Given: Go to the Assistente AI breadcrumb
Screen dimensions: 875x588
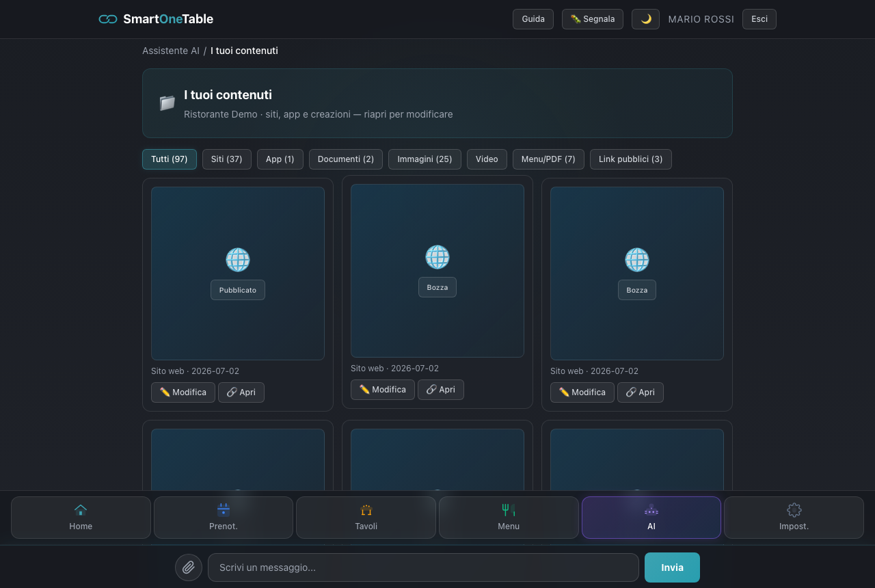Looking at the screenshot, I should [x=171, y=51].
